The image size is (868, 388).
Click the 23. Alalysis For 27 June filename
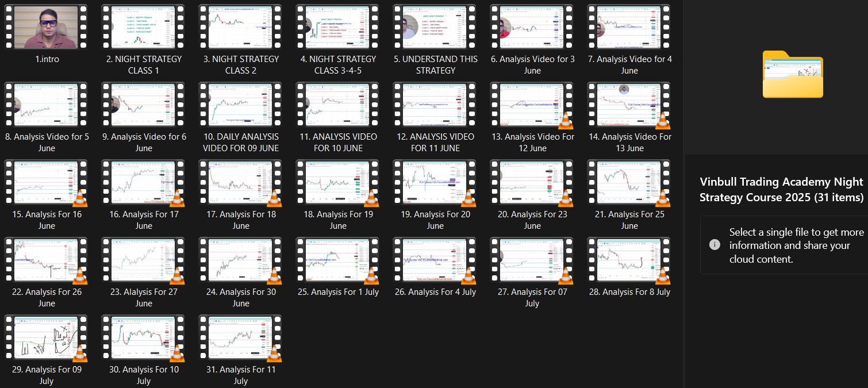pos(143,298)
